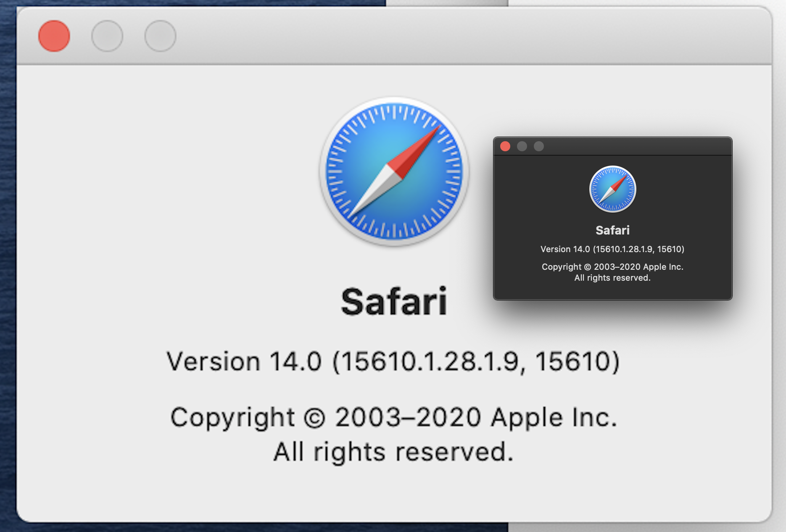
Task: Click the large bold Safari title
Action: pyautogui.click(x=394, y=301)
